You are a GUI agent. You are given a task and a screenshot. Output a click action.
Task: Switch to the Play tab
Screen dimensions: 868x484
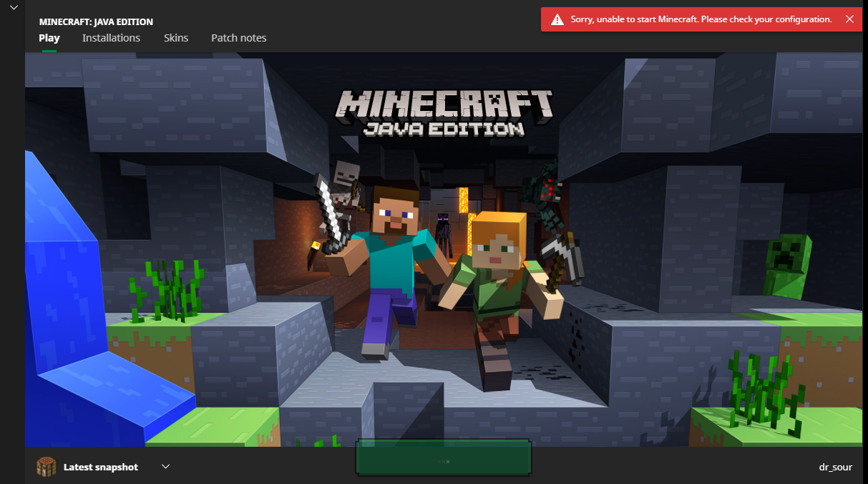49,38
